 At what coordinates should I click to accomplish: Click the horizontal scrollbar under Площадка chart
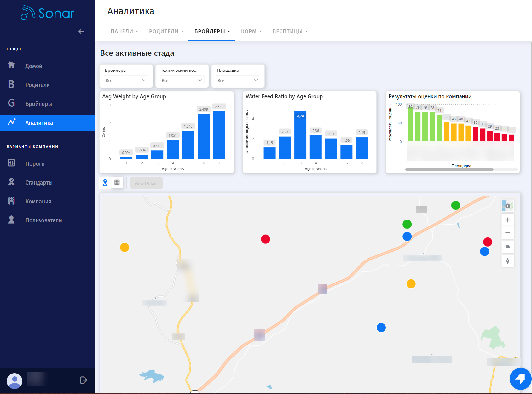(x=449, y=169)
